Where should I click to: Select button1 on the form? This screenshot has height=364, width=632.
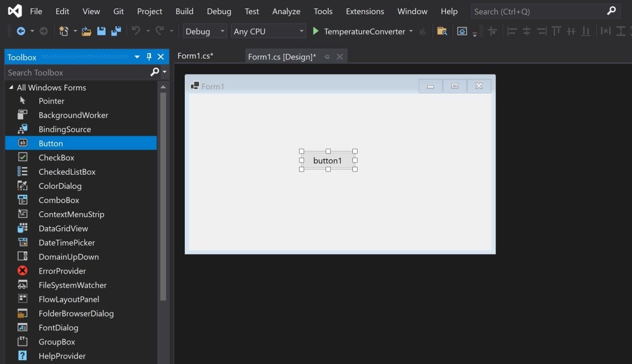(328, 160)
